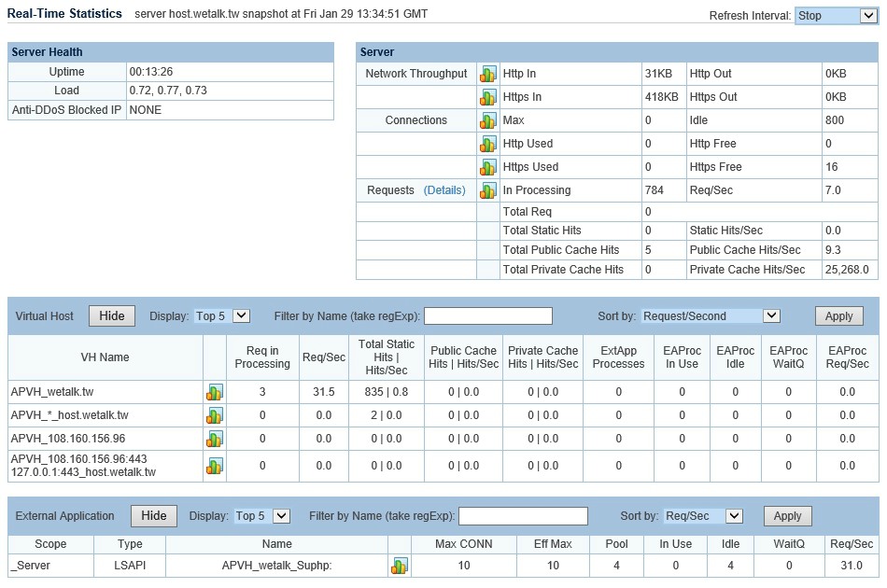Open the Virtual Host Sort by Request/Second dropdown
This screenshot has height=588, width=887.
(711, 316)
